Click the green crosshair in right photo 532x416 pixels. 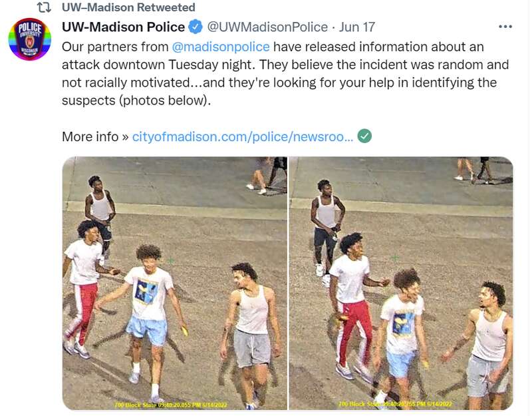click(x=395, y=258)
